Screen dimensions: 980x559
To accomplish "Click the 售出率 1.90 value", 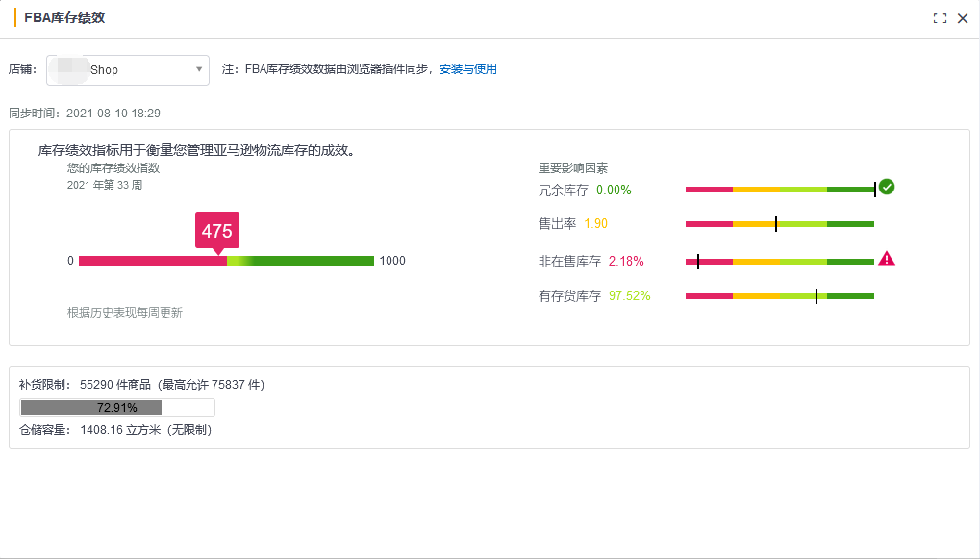I will (x=595, y=224).
